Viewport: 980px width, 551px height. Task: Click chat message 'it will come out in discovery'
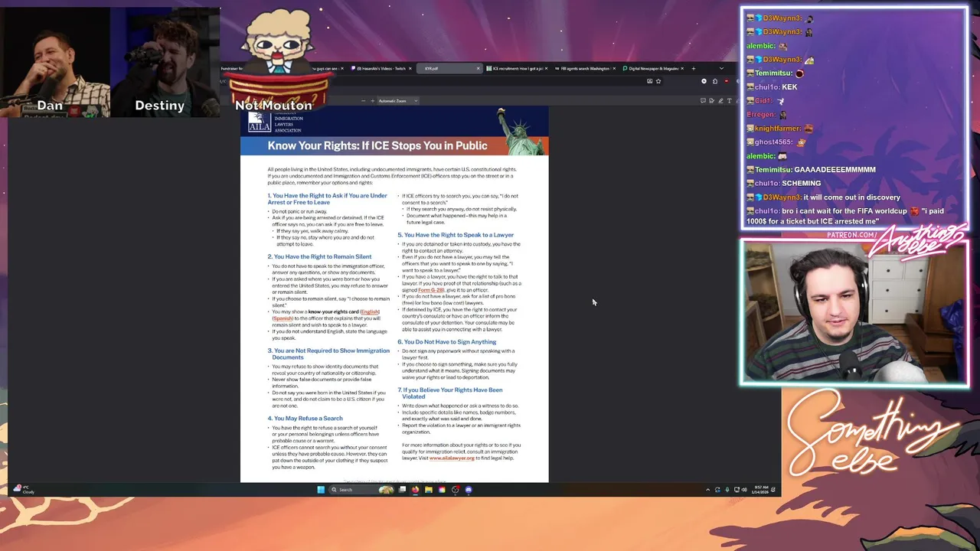pyautogui.click(x=852, y=197)
